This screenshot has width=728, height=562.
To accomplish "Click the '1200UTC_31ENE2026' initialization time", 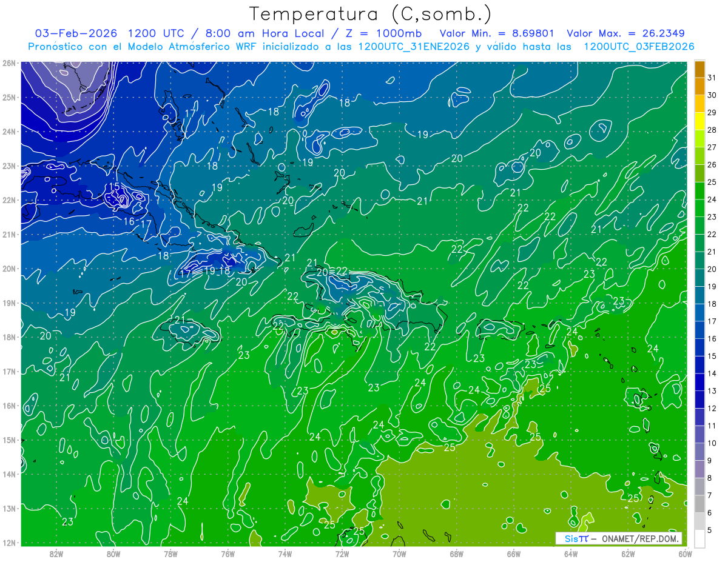I will click(x=414, y=47).
